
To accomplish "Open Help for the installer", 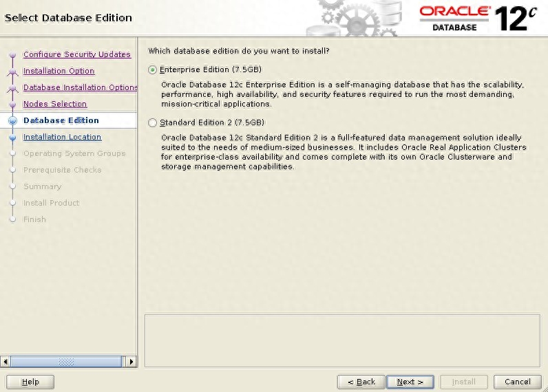I will 30,382.
